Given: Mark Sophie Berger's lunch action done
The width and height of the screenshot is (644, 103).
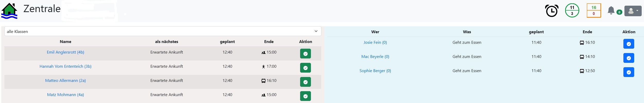Looking at the screenshot, I should click(629, 72).
